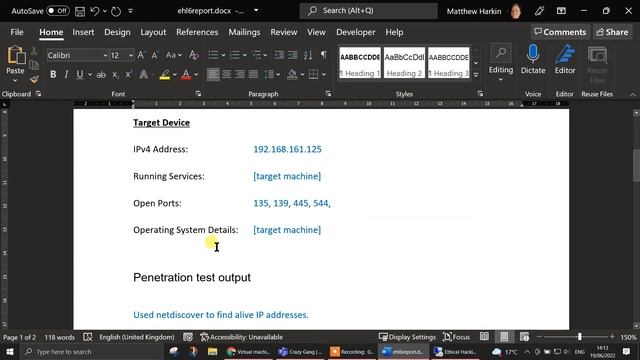Open the font size dropdown
Image resolution: width=640 pixels, height=360 pixels.
[131, 55]
